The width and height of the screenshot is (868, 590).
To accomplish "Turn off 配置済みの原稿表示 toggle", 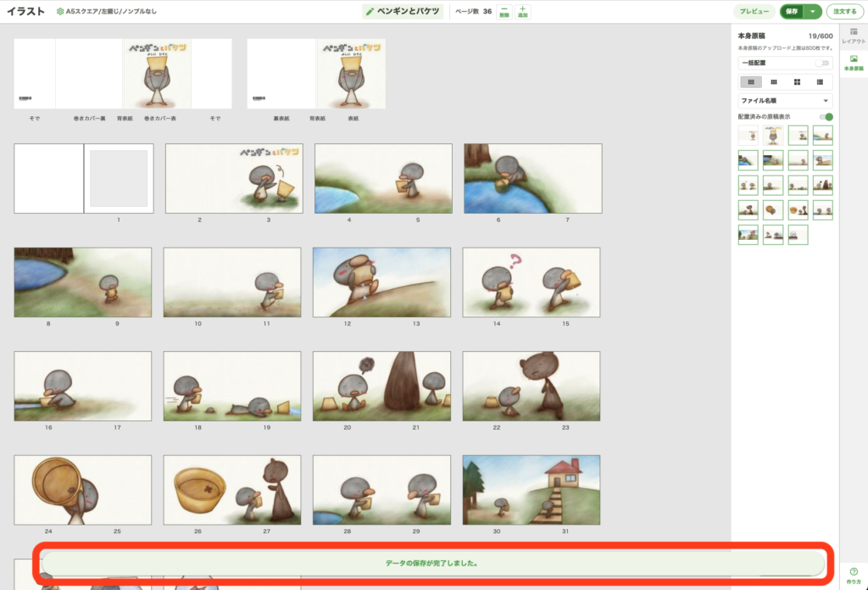I will 826,117.
